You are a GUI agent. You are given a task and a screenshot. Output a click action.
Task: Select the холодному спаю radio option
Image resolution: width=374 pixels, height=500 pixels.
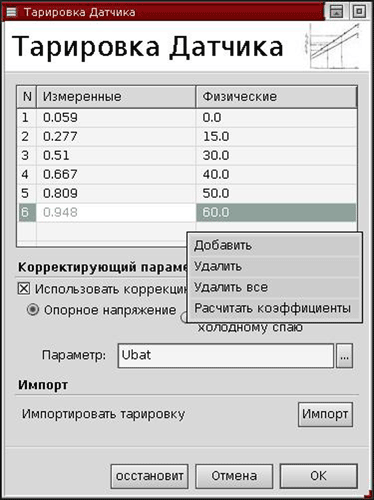coord(184,317)
